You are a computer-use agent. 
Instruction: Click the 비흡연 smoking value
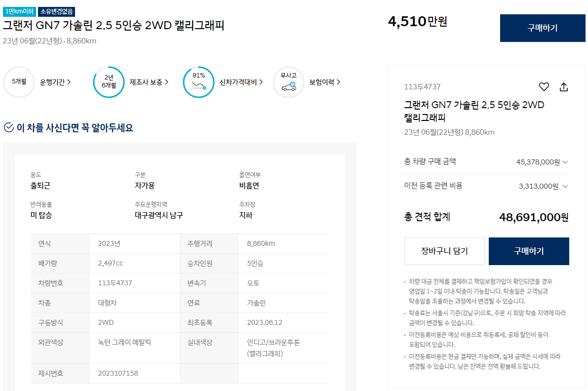pyautogui.click(x=249, y=186)
